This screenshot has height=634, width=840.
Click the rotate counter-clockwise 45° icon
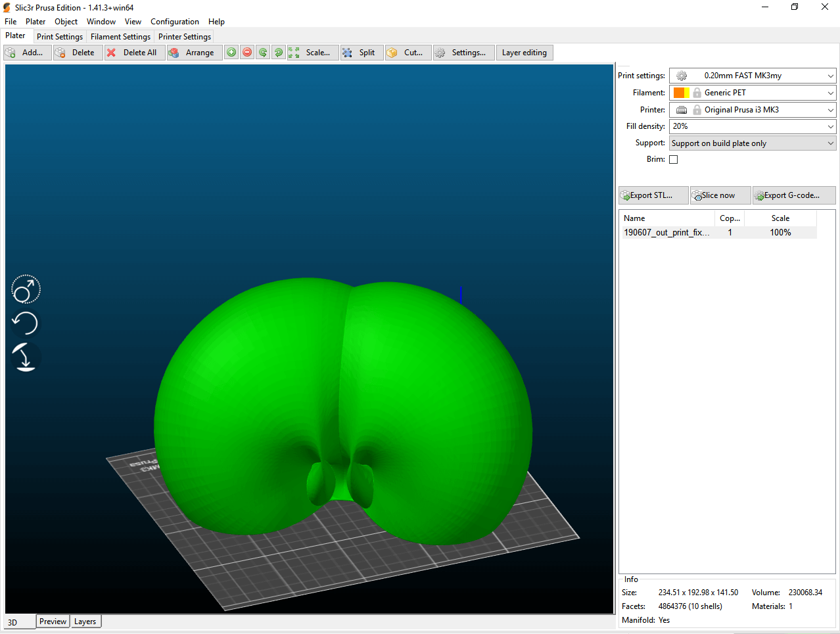coord(263,53)
